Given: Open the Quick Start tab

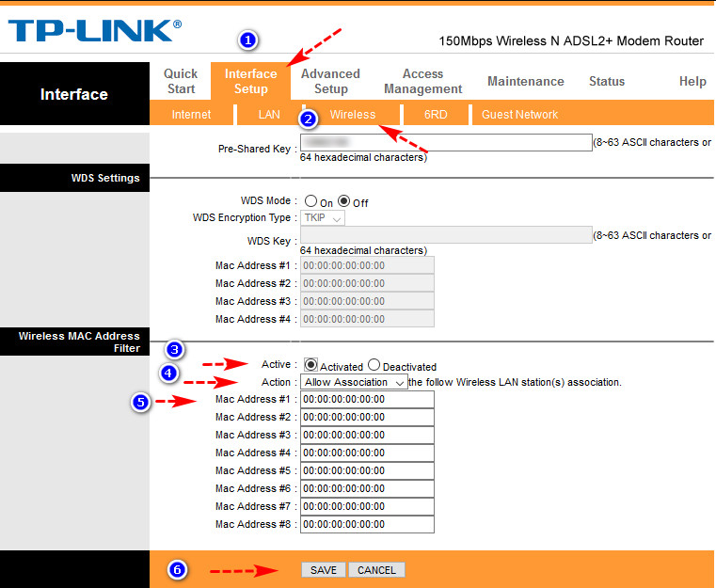Looking at the screenshot, I should (181, 81).
